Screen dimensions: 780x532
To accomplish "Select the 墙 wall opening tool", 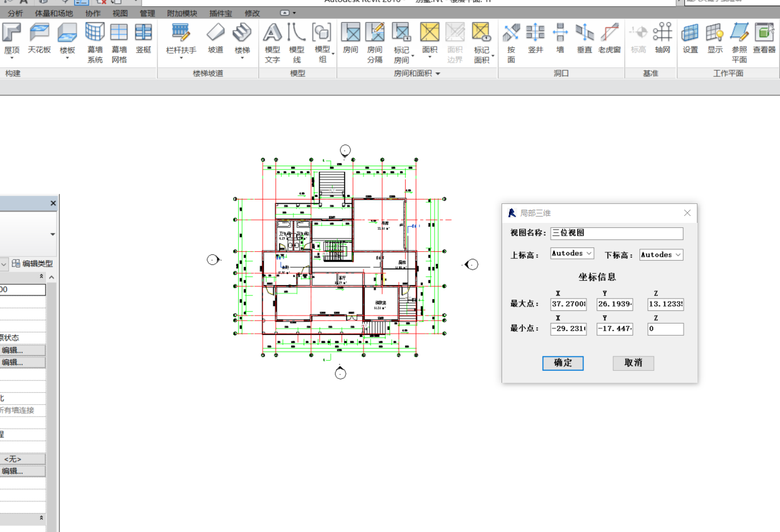I will (560, 38).
